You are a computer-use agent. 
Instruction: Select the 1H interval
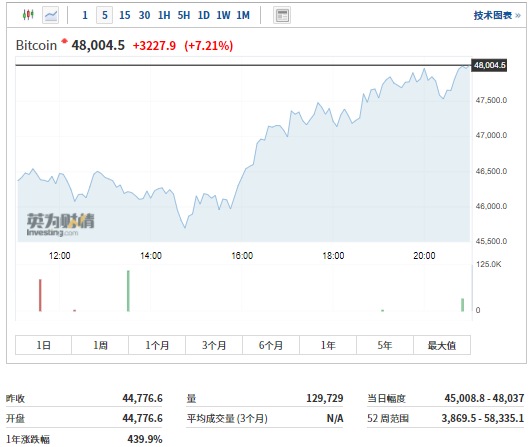click(x=164, y=15)
